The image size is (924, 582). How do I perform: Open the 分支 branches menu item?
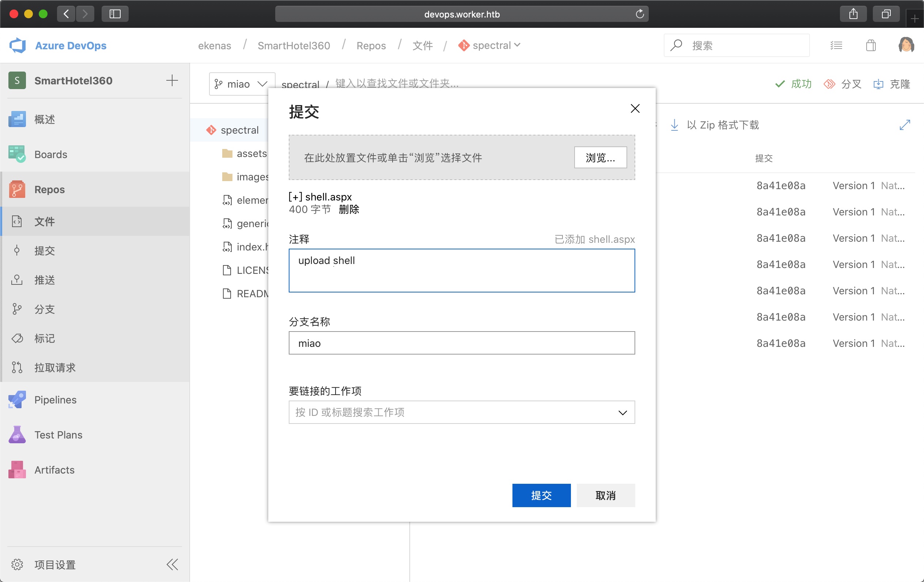[x=45, y=309]
